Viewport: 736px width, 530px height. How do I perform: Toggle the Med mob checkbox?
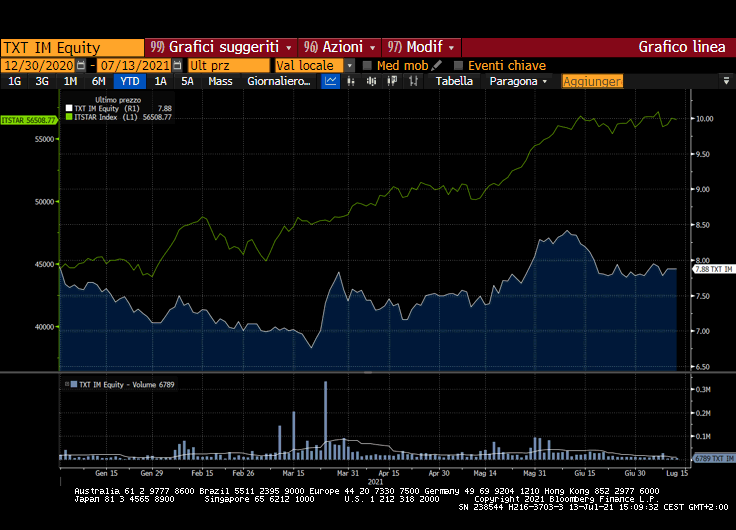click(x=367, y=65)
